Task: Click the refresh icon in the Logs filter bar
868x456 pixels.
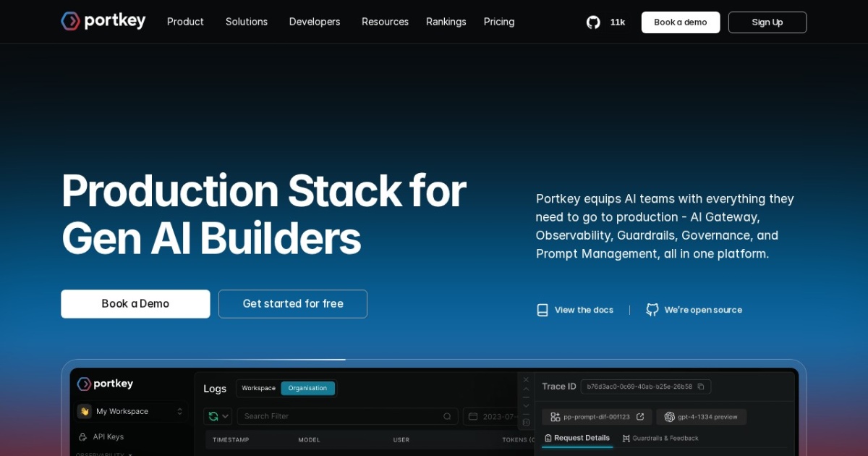Action: (213, 416)
